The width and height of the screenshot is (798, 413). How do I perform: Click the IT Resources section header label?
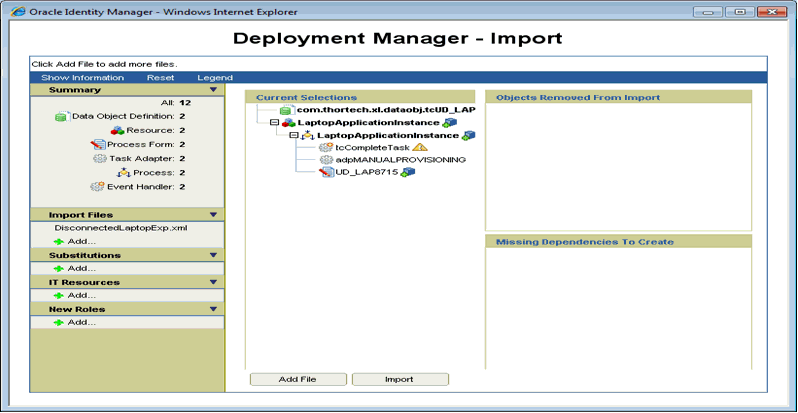84,282
